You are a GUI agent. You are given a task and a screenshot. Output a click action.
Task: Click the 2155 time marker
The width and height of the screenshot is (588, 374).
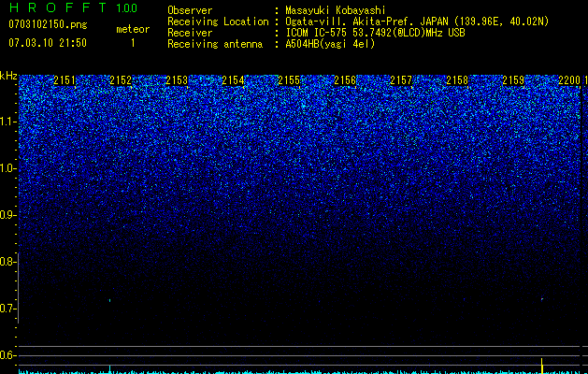[x=289, y=80]
